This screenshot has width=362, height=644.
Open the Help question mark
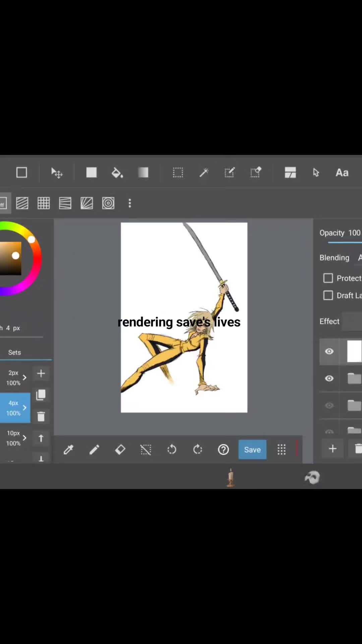tap(224, 449)
